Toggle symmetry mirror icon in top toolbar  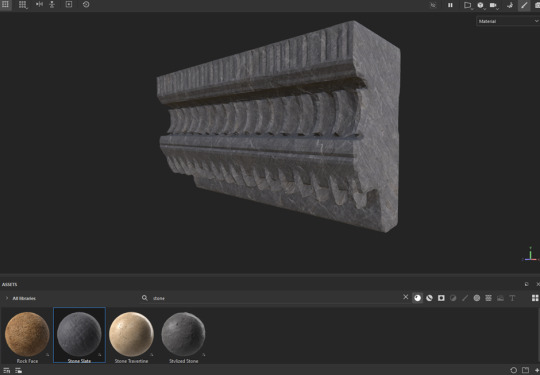tap(39, 5)
